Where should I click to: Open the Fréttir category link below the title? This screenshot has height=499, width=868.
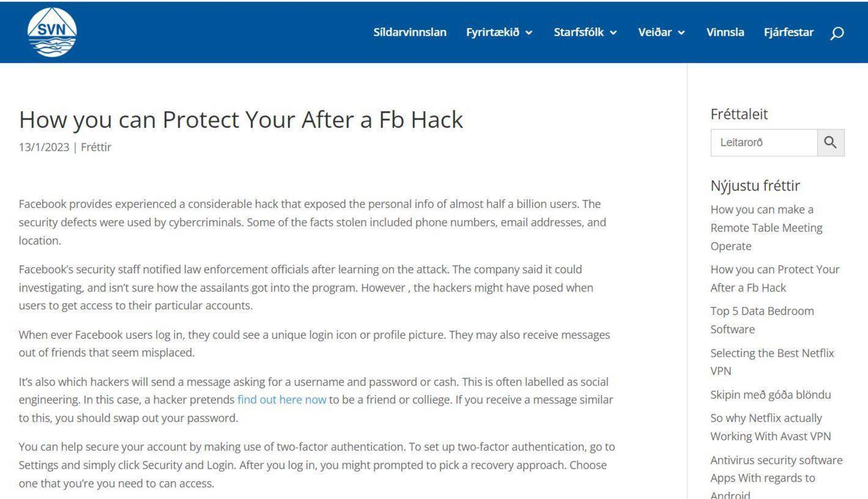click(96, 147)
